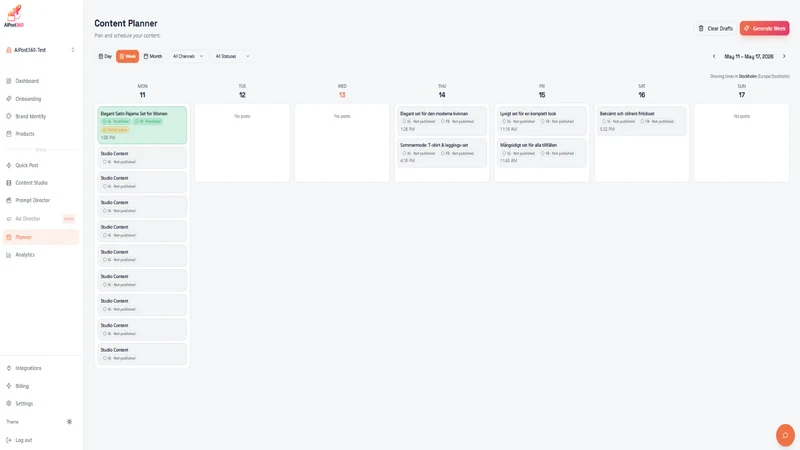Click the Prompt Director icon
This screenshot has height=450, width=800.
(9, 201)
